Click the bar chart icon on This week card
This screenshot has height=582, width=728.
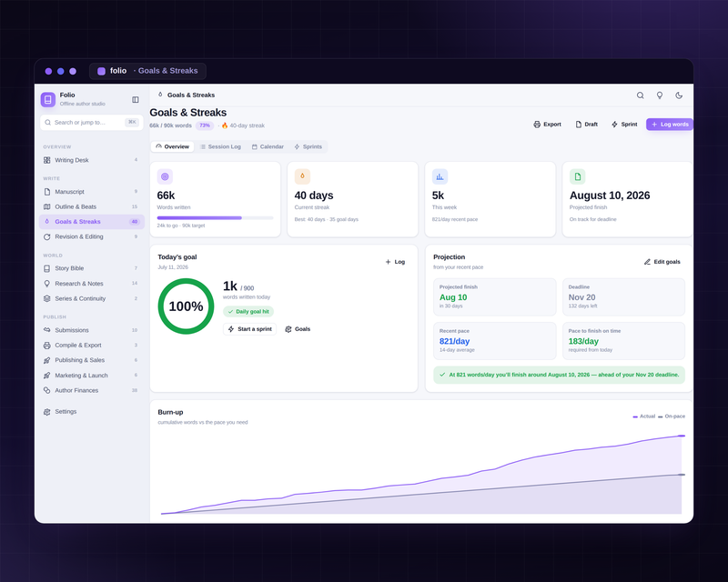[440, 176]
